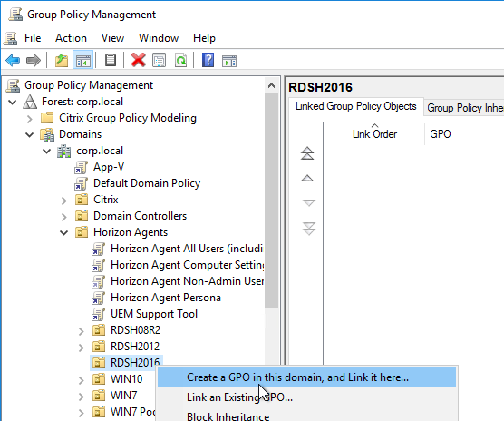
Task: Expand the Domain Controllers OU
Action: (64, 217)
